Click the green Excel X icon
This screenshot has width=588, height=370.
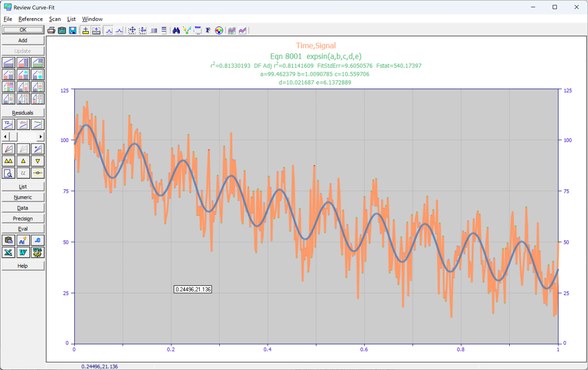pyautogui.click(x=8, y=252)
